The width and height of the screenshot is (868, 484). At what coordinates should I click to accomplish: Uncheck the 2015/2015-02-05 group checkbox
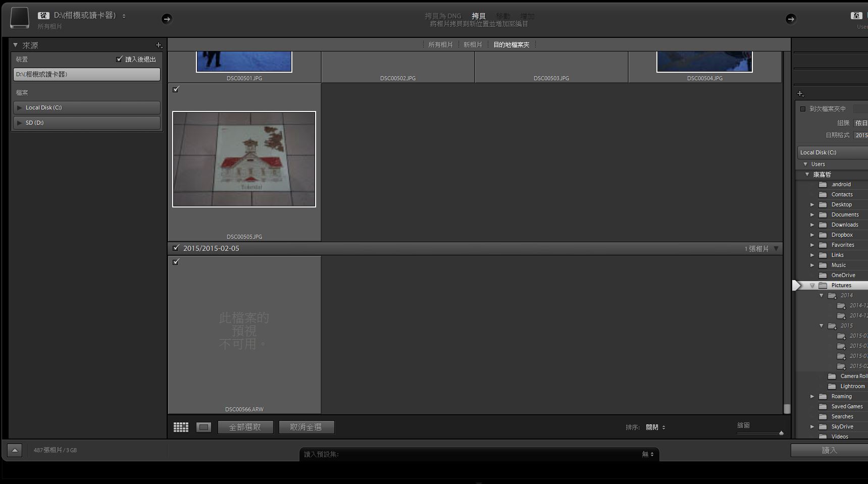176,248
